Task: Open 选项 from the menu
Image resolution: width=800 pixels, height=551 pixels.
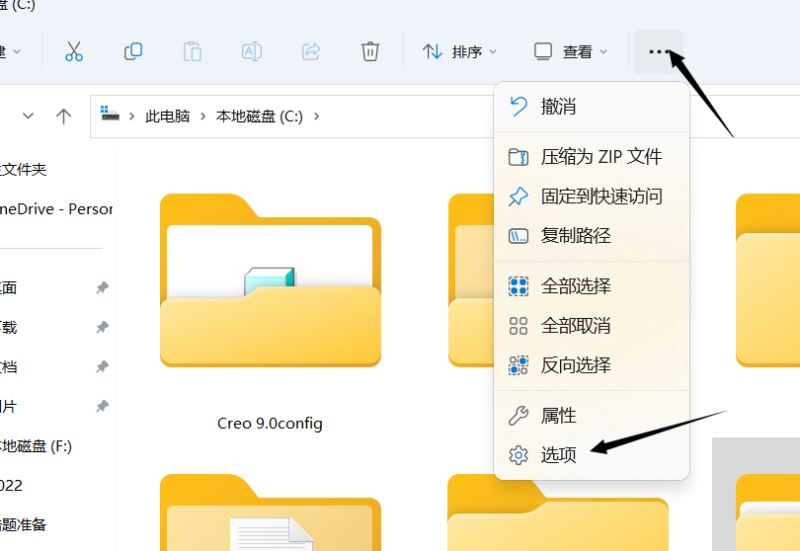Action: (558, 455)
